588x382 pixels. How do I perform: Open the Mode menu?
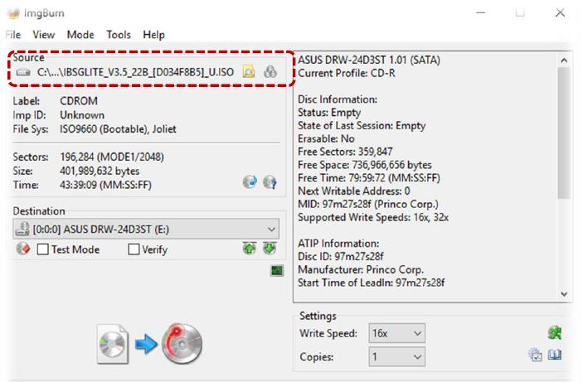point(80,35)
